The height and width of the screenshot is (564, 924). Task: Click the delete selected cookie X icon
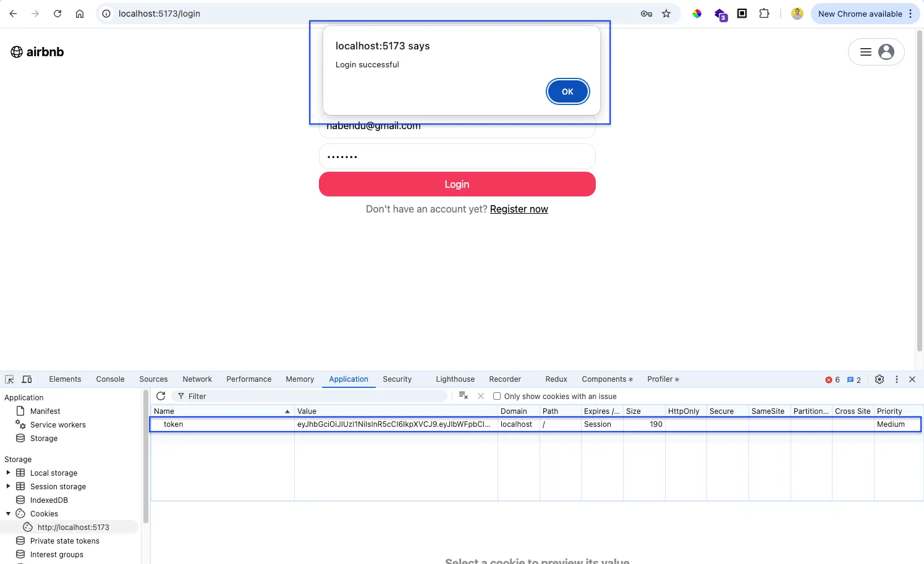[481, 396]
